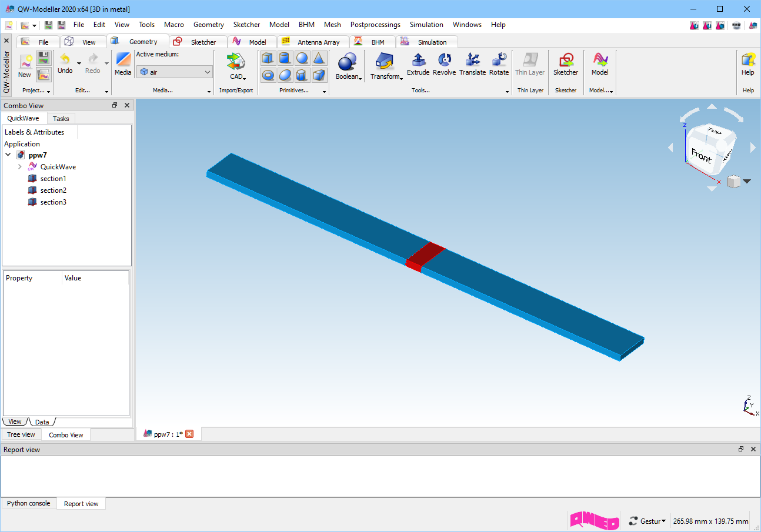Image resolution: width=761 pixels, height=532 pixels.
Task: Click the Open project ribbon icon
Action: point(43,74)
